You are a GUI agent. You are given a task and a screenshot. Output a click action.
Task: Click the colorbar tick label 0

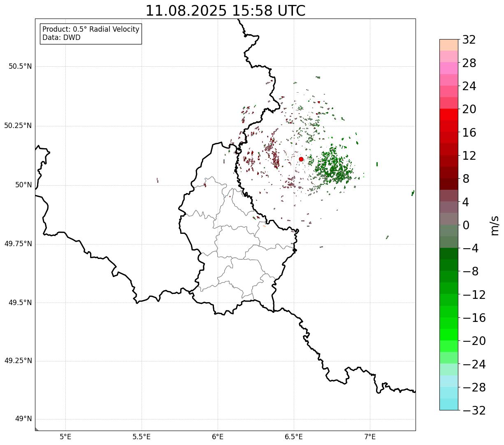(466, 226)
